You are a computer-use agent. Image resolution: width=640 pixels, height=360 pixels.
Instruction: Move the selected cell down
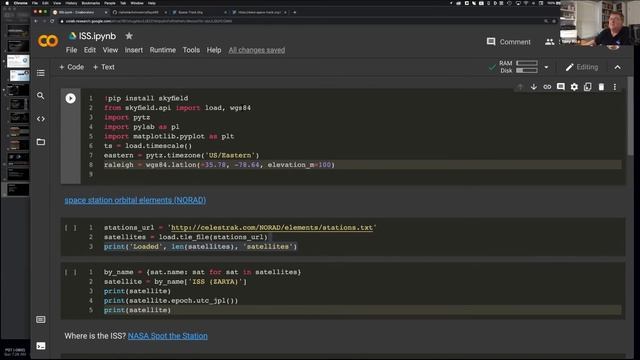pos(533,87)
